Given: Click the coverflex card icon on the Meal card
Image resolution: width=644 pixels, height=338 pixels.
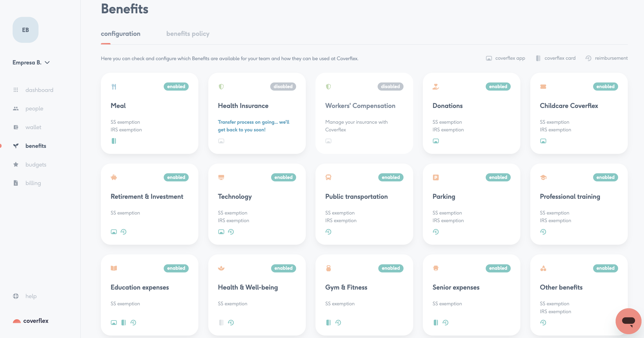Looking at the screenshot, I should tap(114, 141).
